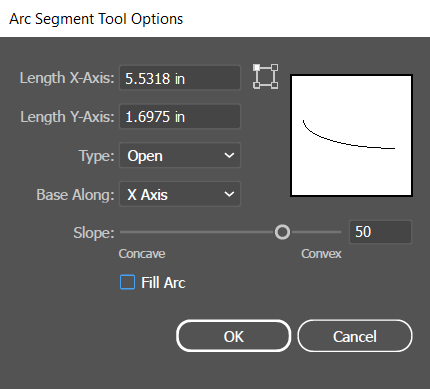Click the Slope slider track near Concave end
430x389 pixels.
coord(133,232)
